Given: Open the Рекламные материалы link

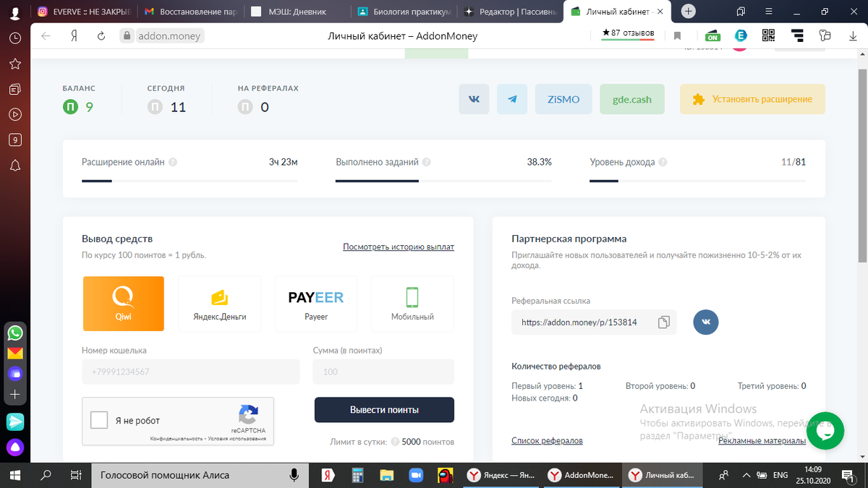Looking at the screenshot, I should 762,440.
